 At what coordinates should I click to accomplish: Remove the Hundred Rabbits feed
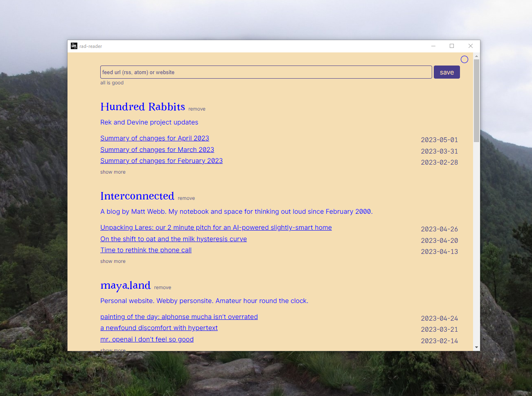197,109
